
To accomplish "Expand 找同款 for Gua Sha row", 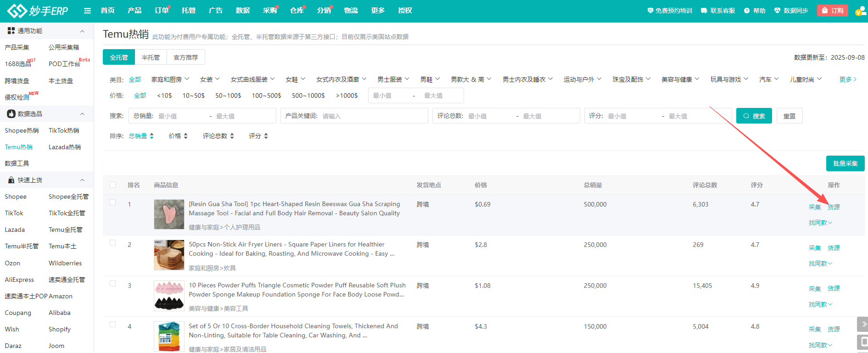I will 820,223.
